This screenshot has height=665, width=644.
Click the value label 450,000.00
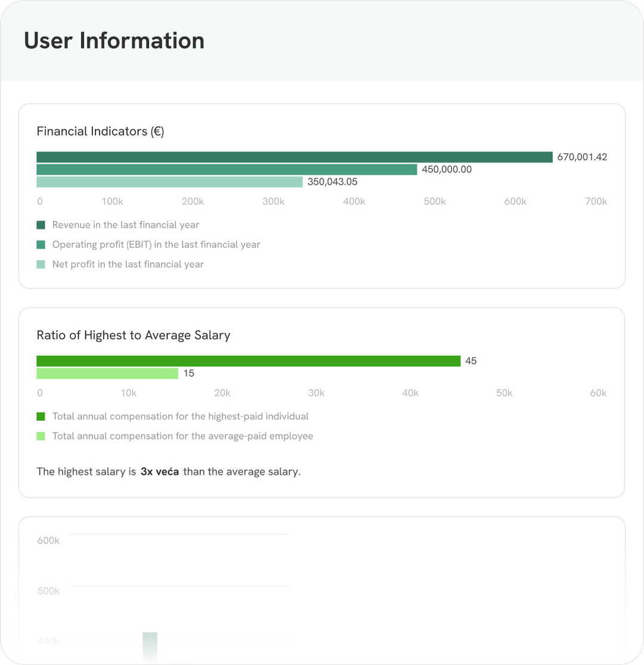click(447, 169)
